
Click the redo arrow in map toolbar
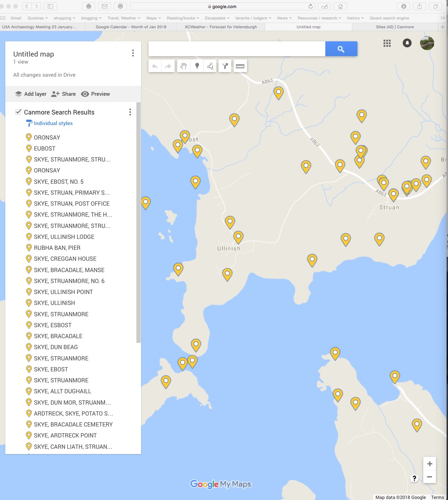[168, 66]
